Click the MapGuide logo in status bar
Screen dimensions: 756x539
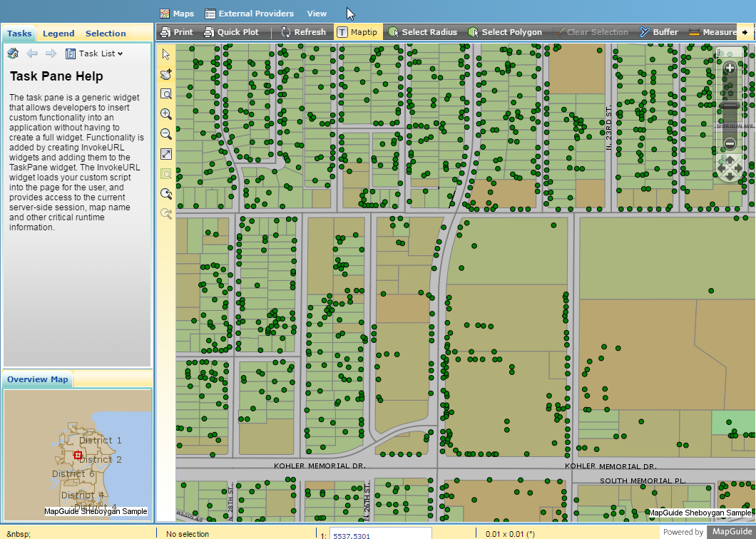point(732,532)
